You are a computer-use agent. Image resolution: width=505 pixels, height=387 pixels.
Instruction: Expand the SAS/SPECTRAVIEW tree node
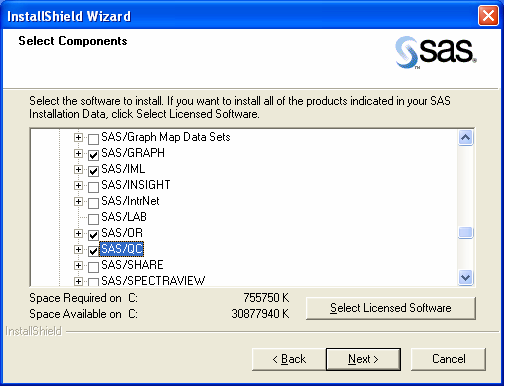(78, 281)
